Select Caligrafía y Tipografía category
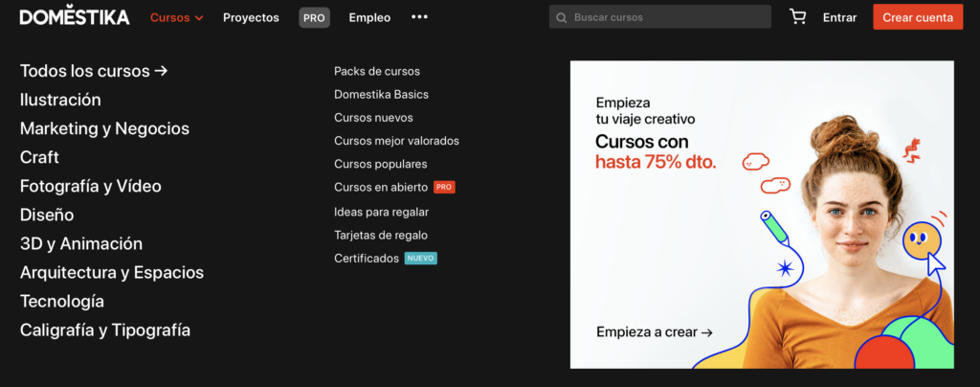The height and width of the screenshot is (387, 980). click(x=105, y=330)
